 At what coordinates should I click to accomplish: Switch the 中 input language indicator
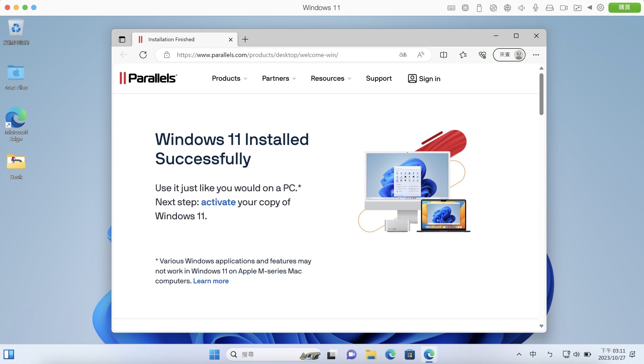(x=533, y=354)
